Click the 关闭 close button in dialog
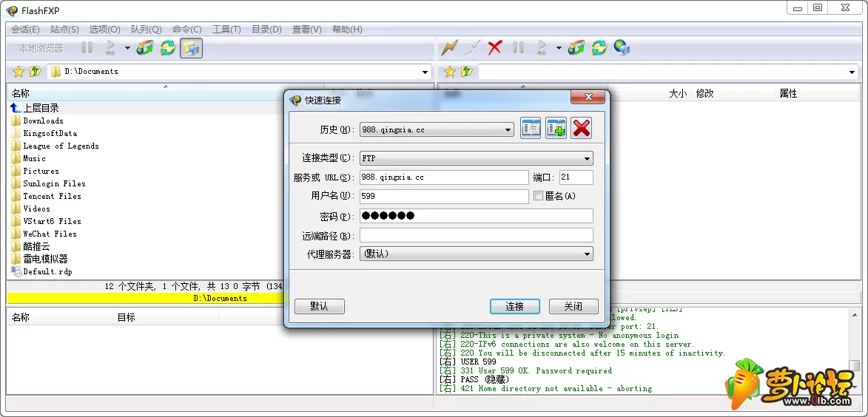 click(x=573, y=306)
